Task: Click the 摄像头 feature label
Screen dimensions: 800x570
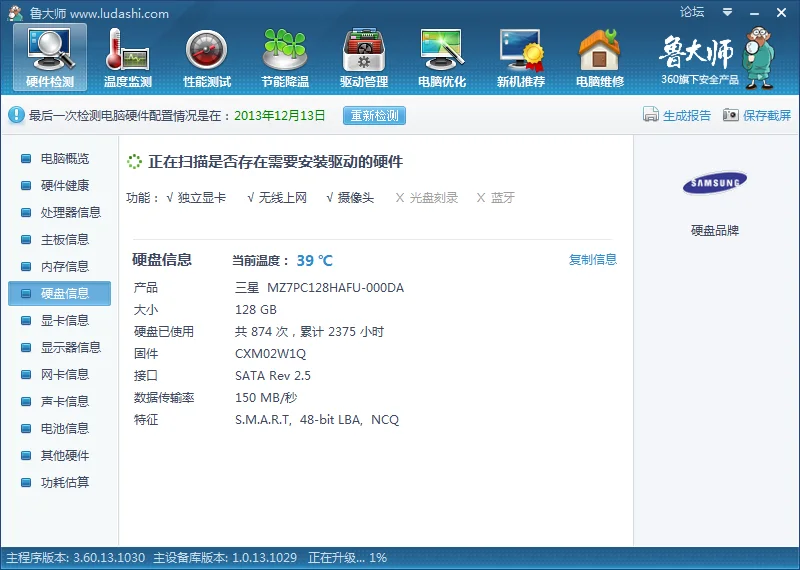Action: (356, 197)
